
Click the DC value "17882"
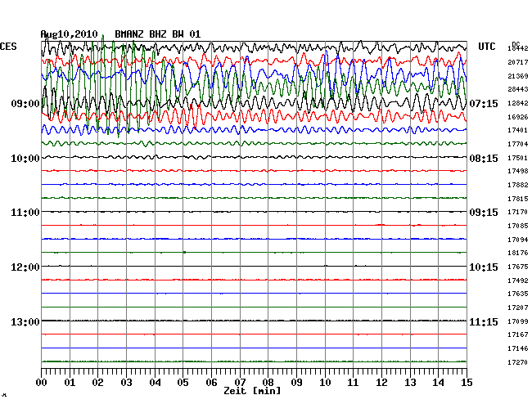click(518, 185)
